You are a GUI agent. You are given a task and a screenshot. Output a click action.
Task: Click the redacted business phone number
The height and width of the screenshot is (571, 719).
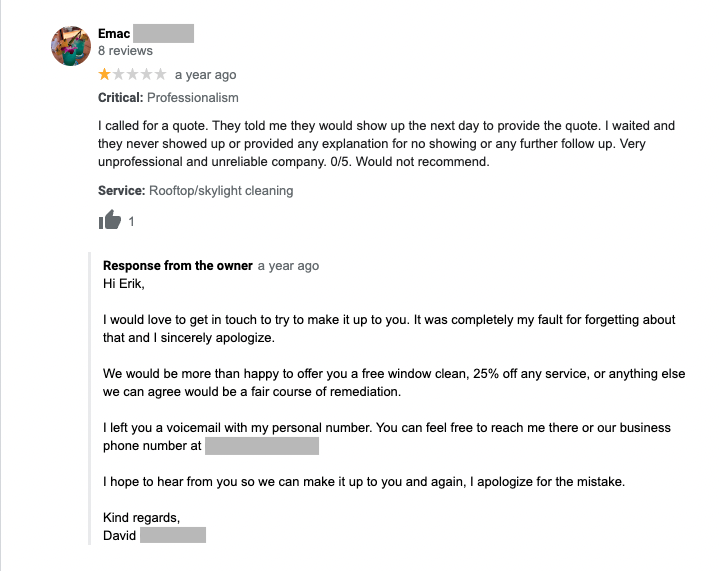[261, 446]
